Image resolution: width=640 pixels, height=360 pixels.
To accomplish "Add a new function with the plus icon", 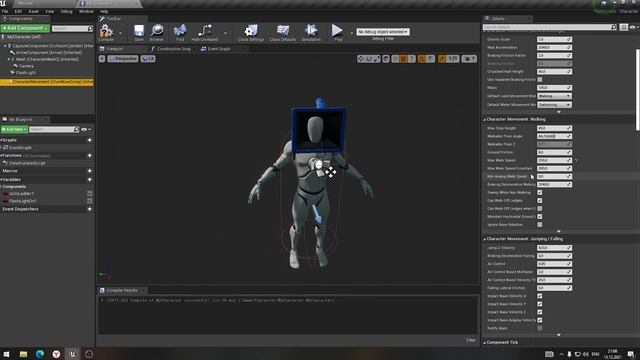I will tap(89, 156).
